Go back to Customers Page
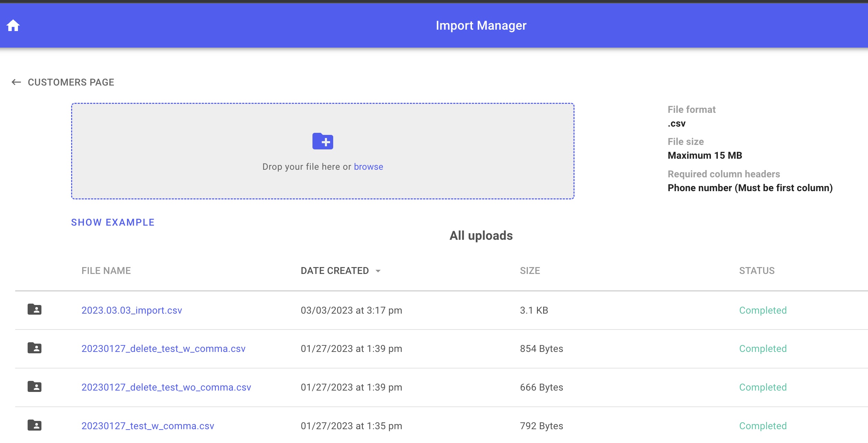Image resolution: width=868 pixels, height=443 pixels. click(71, 82)
